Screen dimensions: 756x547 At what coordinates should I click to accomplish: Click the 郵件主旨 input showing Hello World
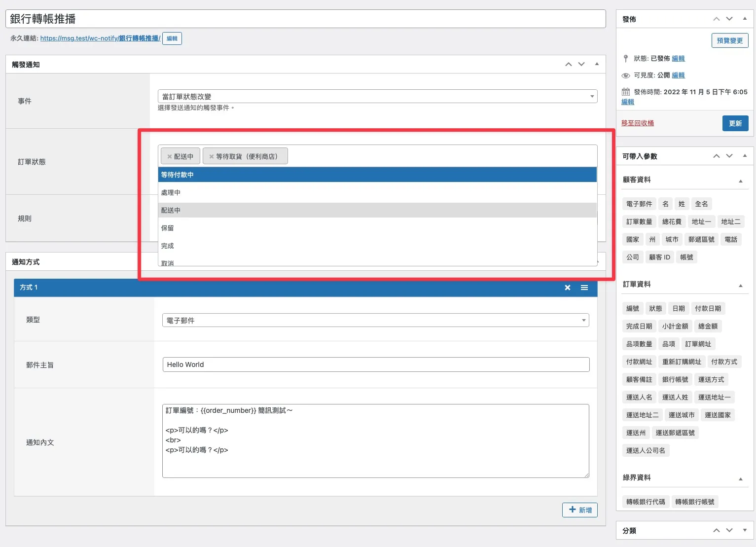[376, 364]
